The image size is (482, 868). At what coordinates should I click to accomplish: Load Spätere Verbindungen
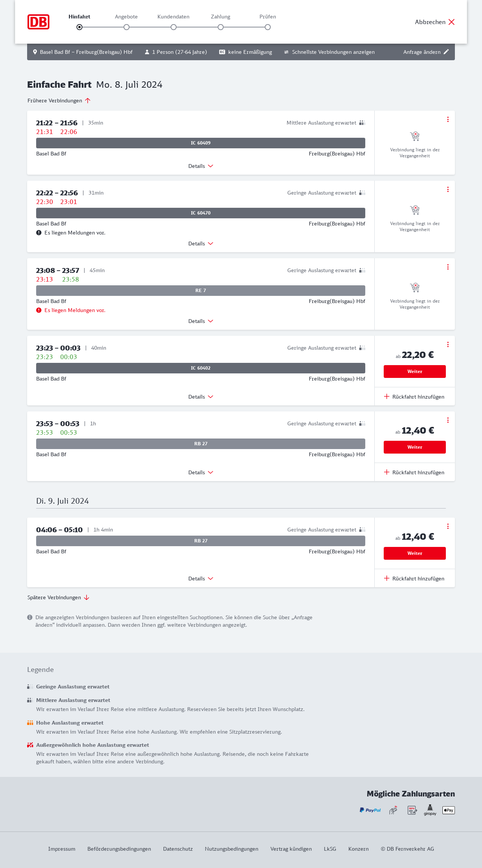pos(58,597)
